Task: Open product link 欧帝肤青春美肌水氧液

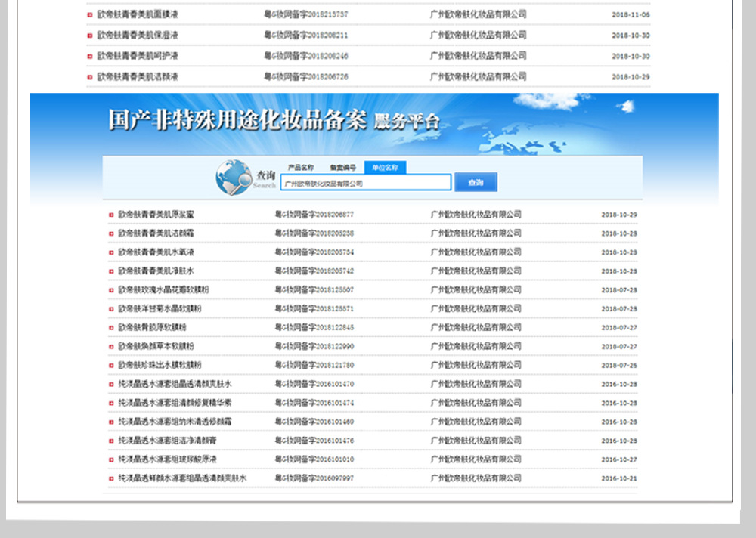Action: (156, 252)
